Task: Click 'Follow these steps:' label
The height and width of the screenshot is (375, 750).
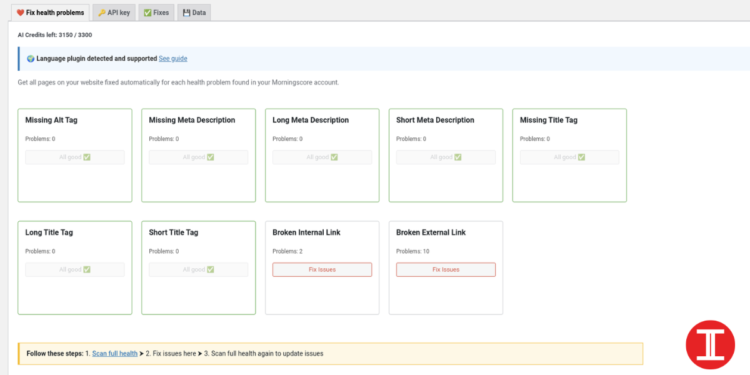Action: [55, 354]
